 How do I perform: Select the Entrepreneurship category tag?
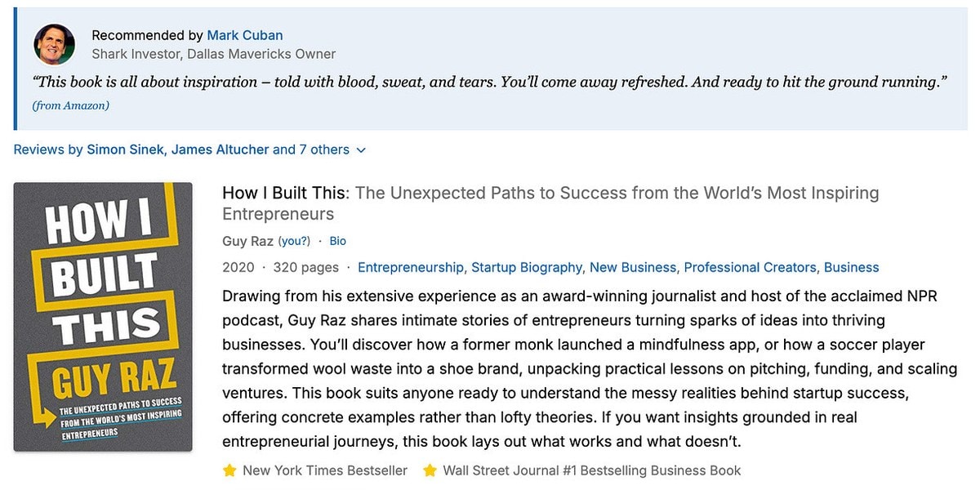411,267
